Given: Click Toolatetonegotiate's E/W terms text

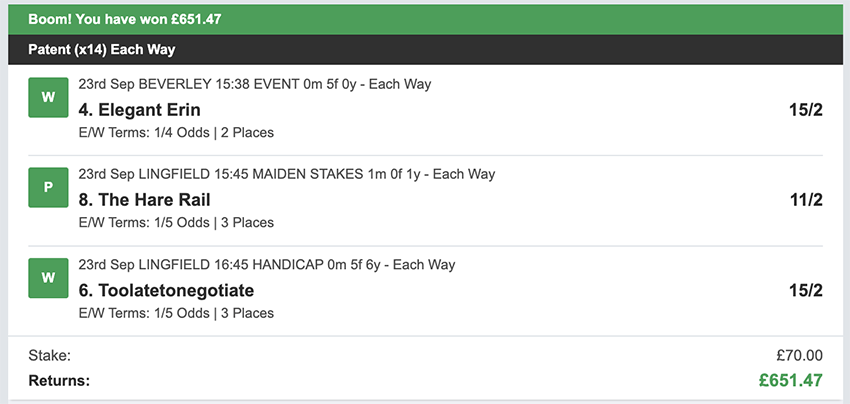Looking at the screenshot, I should click(175, 313).
